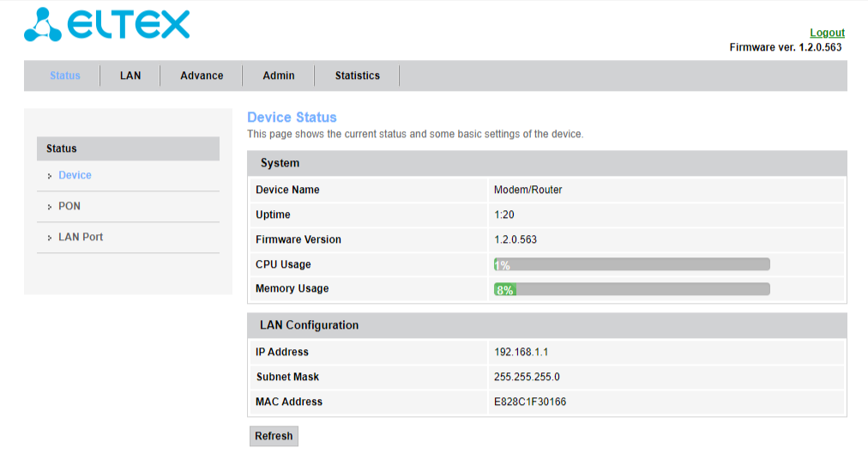The image size is (868, 466).
Task: Click the MAC address value E828C1F30166
Action: tap(529, 402)
